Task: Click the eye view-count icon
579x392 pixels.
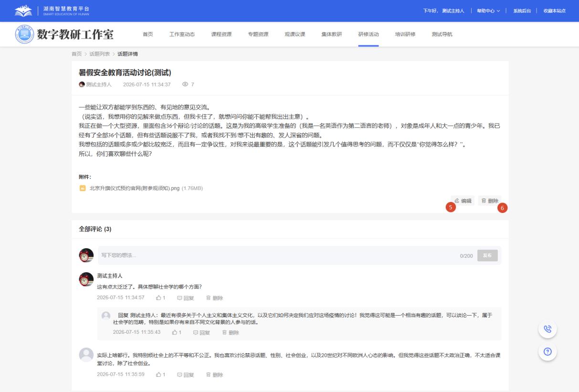Action: 185,85
